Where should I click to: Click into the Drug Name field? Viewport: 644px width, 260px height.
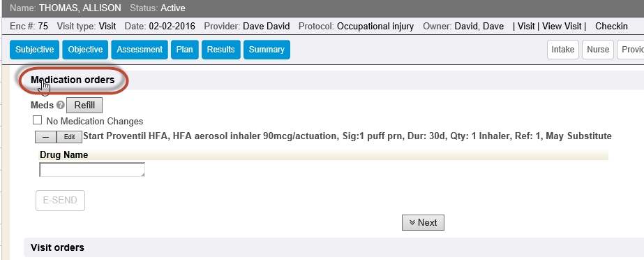(x=92, y=170)
